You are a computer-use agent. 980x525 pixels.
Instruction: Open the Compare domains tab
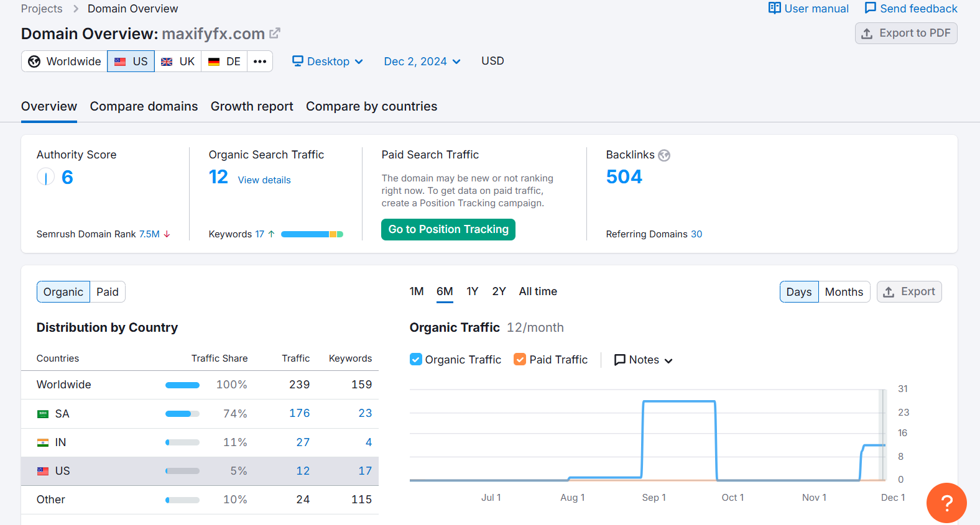coord(144,106)
